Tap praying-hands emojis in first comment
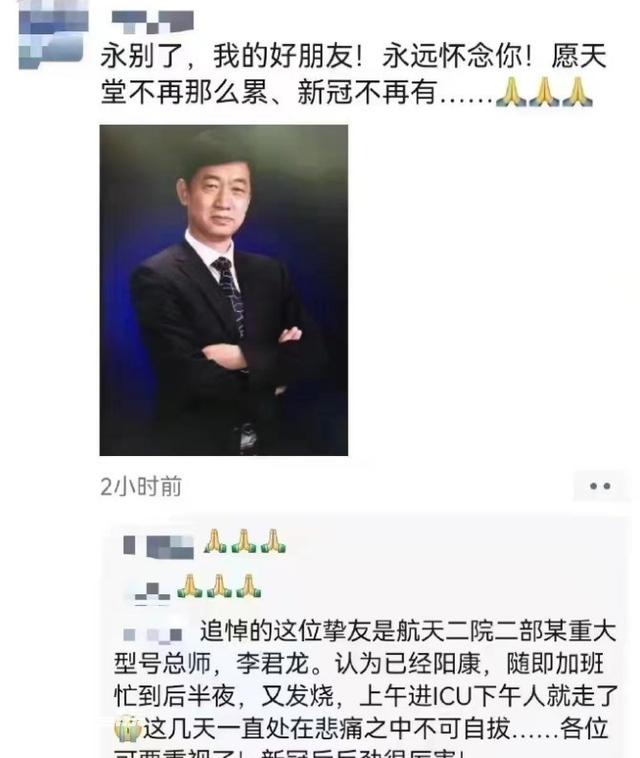This screenshot has height=758, width=640. [244, 541]
